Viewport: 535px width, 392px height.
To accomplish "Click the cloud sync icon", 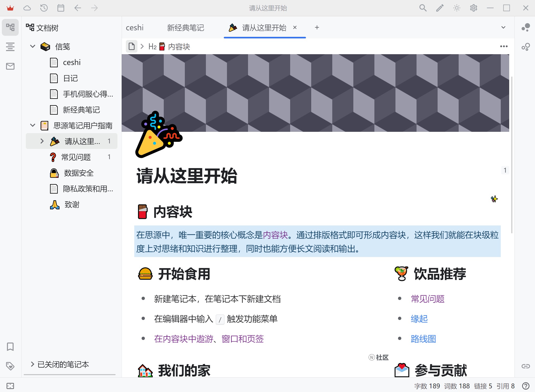I will (x=27, y=8).
